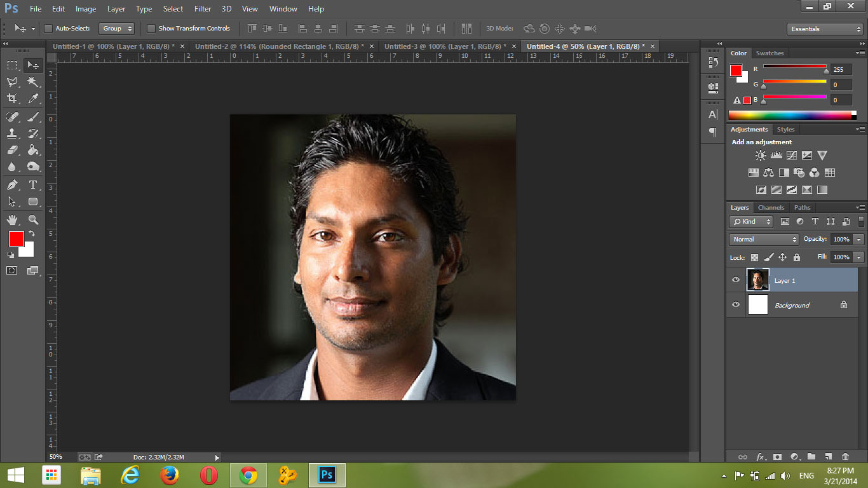Activate the Zoom tool
868x488 pixels.
[x=33, y=220]
